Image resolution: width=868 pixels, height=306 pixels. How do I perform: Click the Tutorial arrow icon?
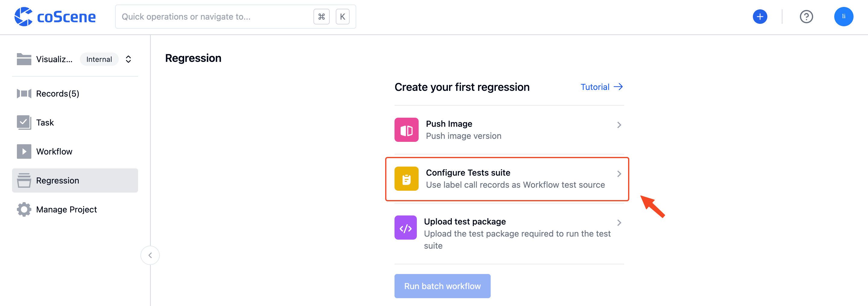coord(618,87)
